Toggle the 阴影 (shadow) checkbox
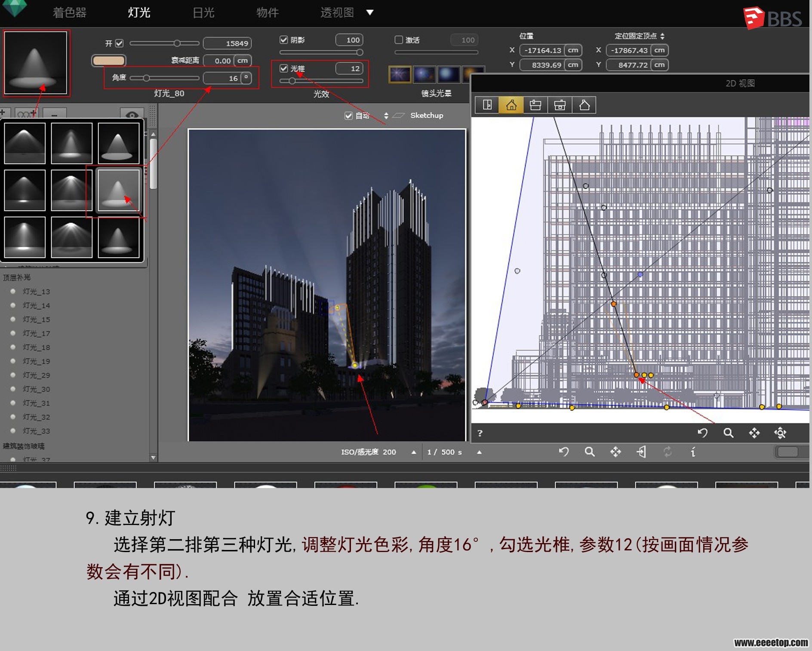 tap(283, 40)
